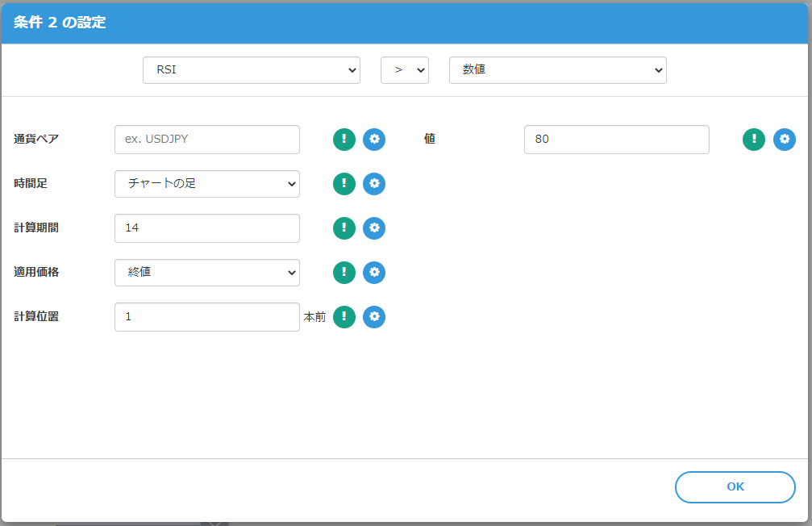The width and height of the screenshot is (812, 526).
Task: Expand the 適用価格 dropdown showing 終値
Action: [x=207, y=273]
